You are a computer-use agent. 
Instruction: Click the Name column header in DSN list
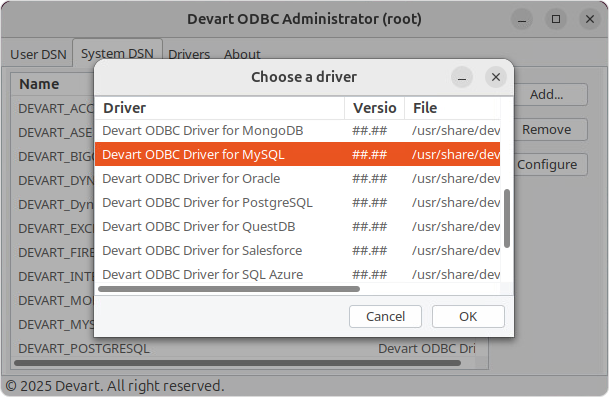(x=52, y=84)
